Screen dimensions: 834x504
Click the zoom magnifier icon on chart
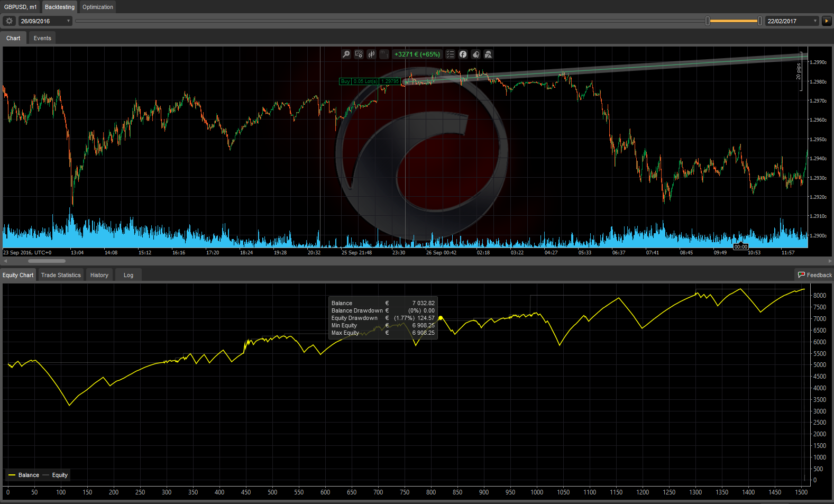point(346,54)
